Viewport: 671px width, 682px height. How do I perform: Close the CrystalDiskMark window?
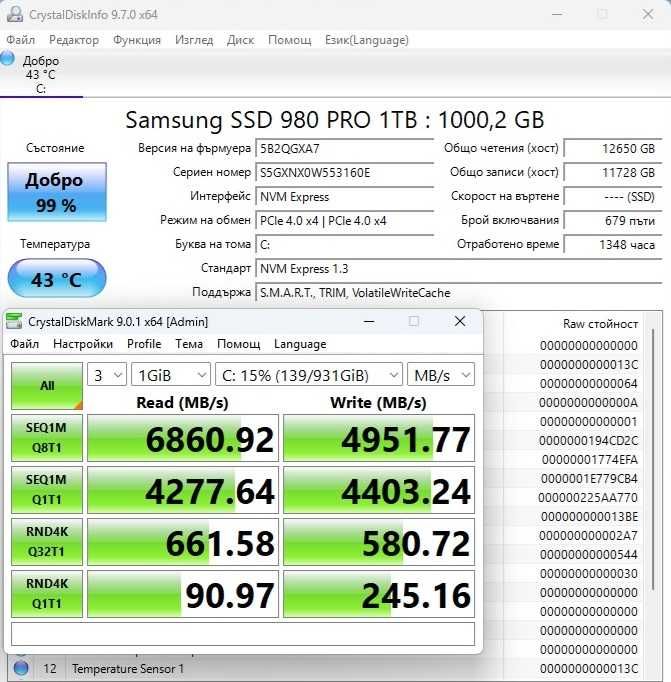click(460, 321)
